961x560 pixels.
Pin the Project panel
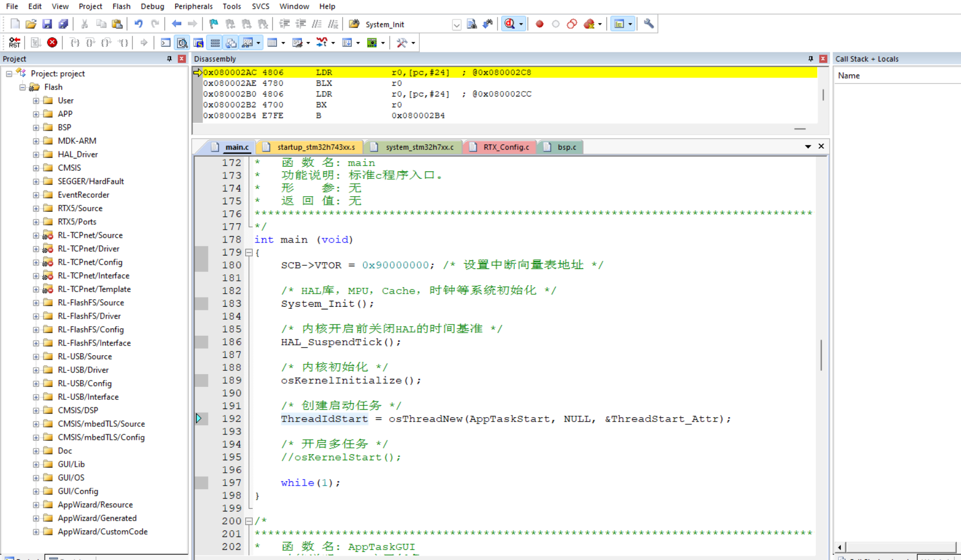[169, 59]
